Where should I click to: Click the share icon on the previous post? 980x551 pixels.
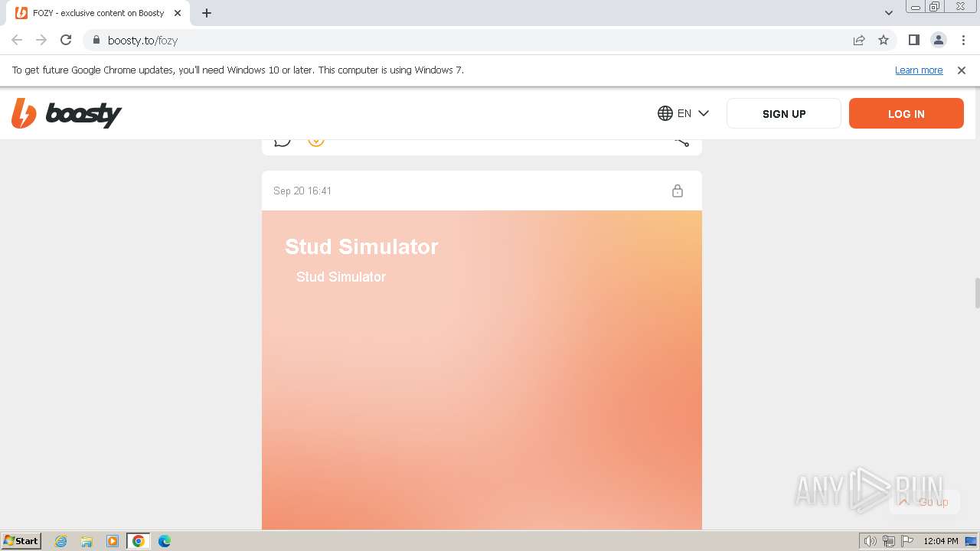681,142
